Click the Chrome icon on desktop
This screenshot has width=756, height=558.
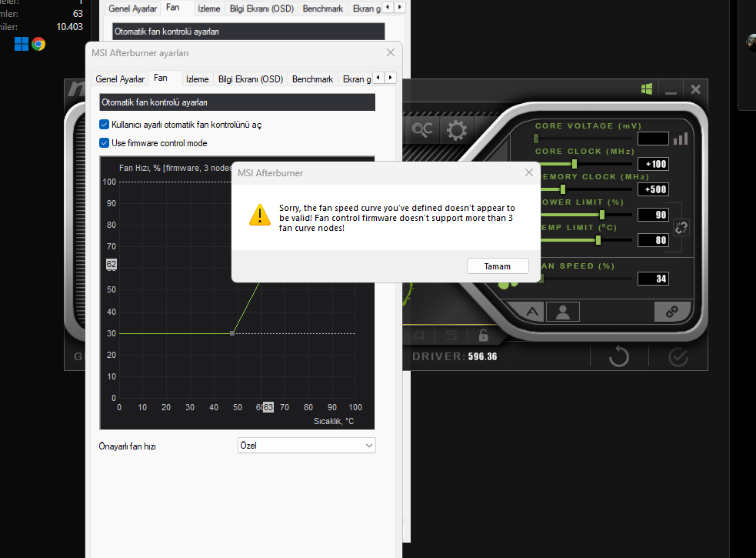click(x=38, y=44)
